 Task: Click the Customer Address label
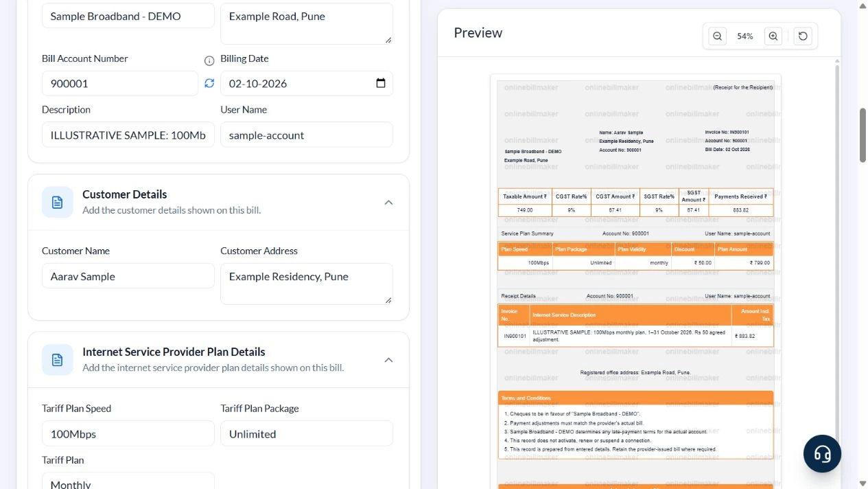259,251
